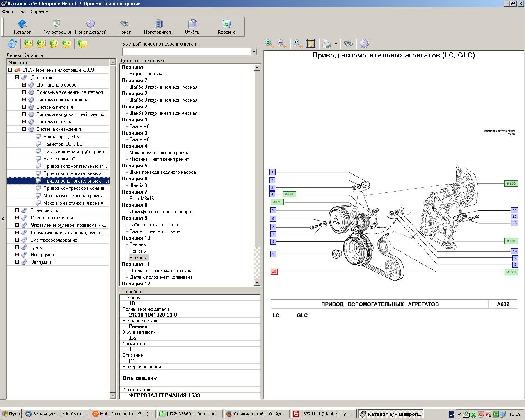Select Радиатор (LC, GLC) in tree

(64, 144)
